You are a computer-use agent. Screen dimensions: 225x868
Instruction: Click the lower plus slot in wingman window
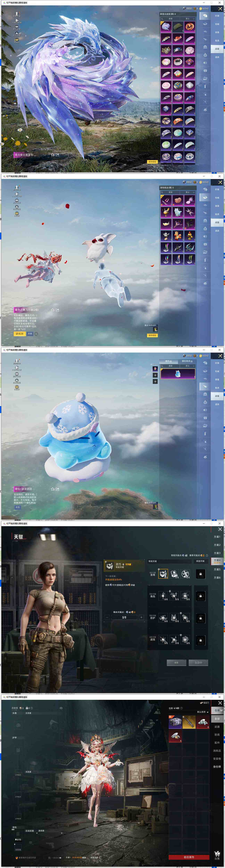pyautogui.click(x=155, y=381)
